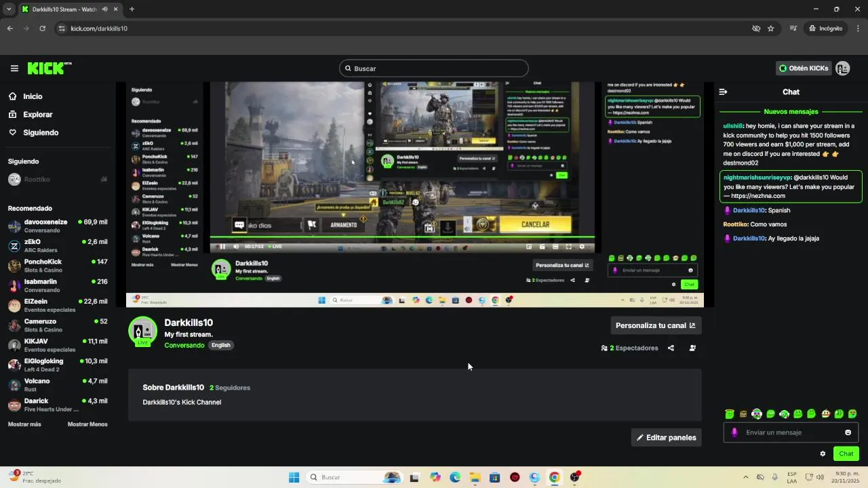
Task: Click the crossed-eye tracking protection icon
Action: click(756, 28)
